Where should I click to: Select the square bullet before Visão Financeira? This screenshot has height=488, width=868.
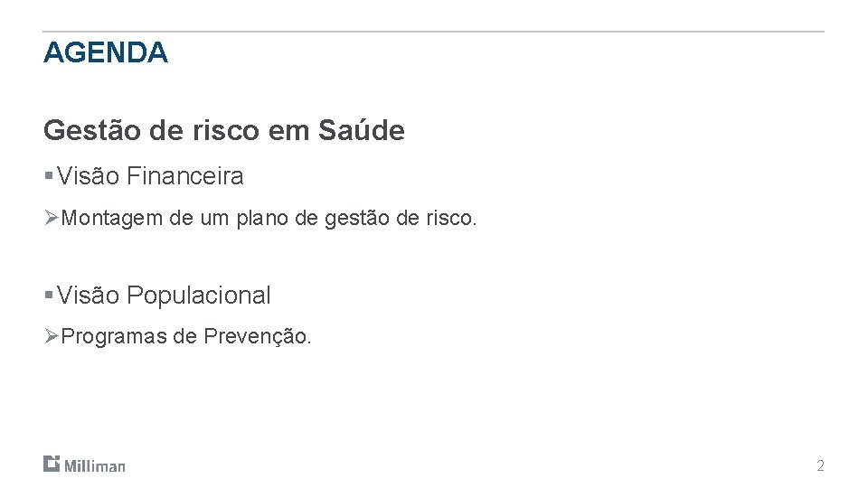click(x=49, y=176)
